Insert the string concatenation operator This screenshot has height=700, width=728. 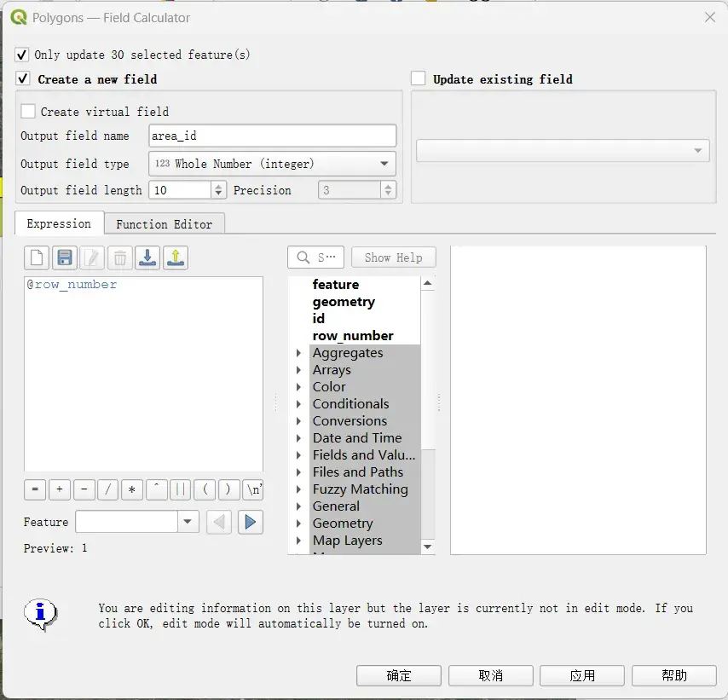coord(180,489)
